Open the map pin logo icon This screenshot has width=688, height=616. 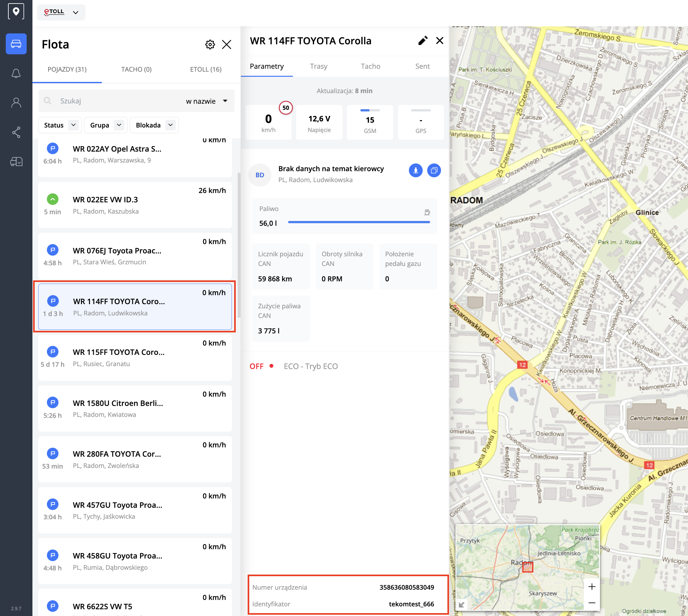(x=16, y=12)
